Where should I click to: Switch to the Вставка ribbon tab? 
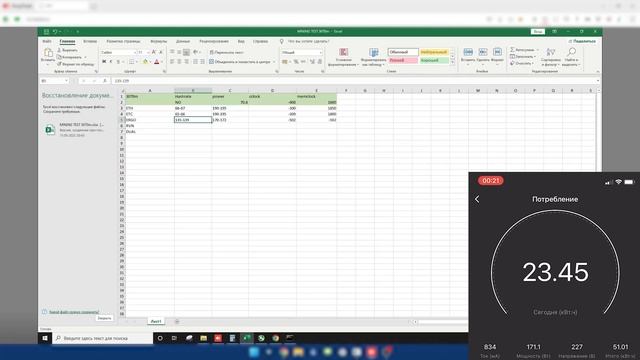(90, 41)
